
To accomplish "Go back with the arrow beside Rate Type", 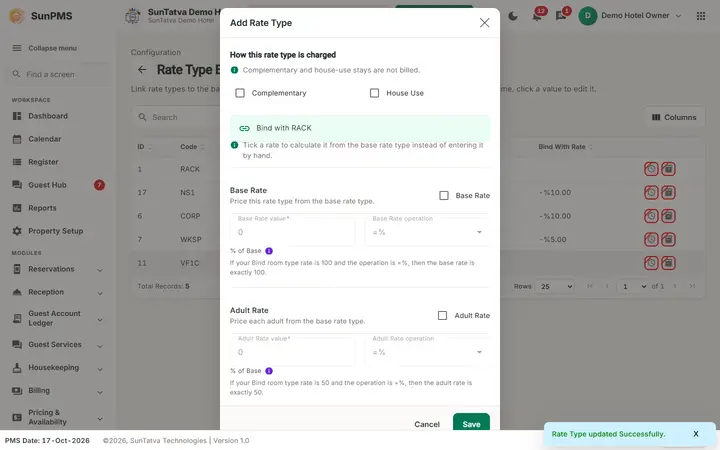I will tap(142, 69).
